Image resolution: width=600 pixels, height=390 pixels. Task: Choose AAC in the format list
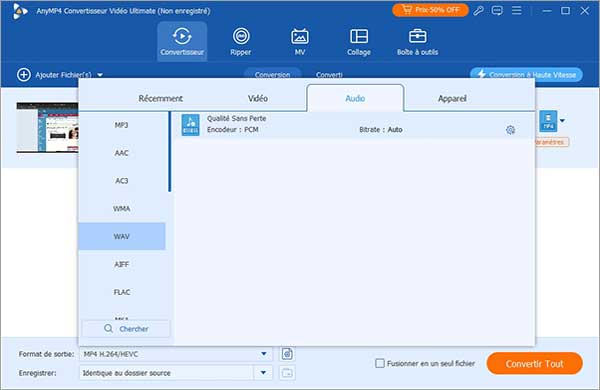(x=122, y=153)
